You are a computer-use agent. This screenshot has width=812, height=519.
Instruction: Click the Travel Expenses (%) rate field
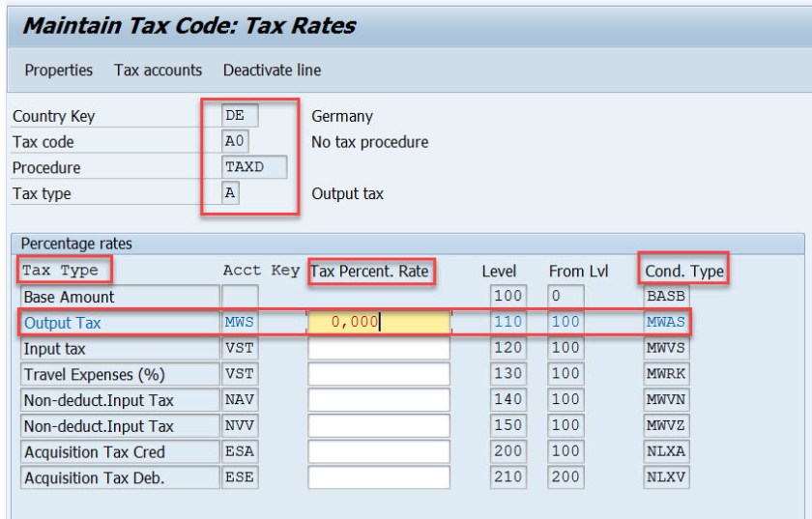pyautogui.click(x=378, y=374)
